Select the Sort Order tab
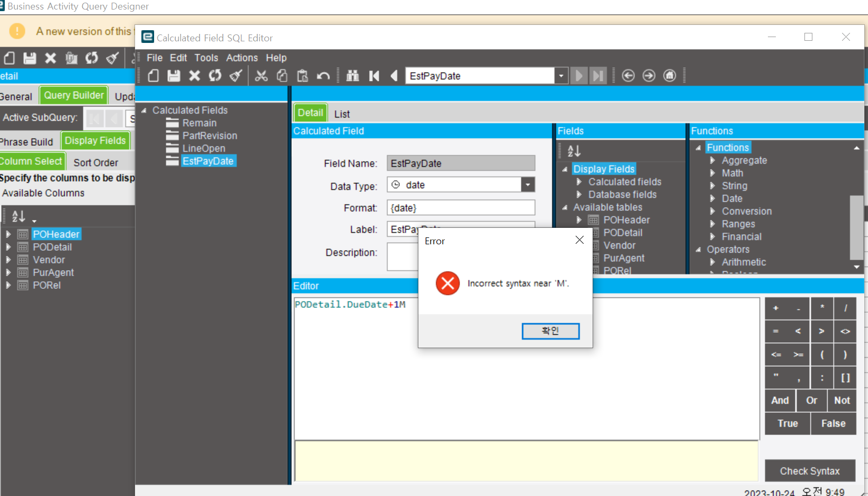 pyautogui.click(x=96, y=163)
